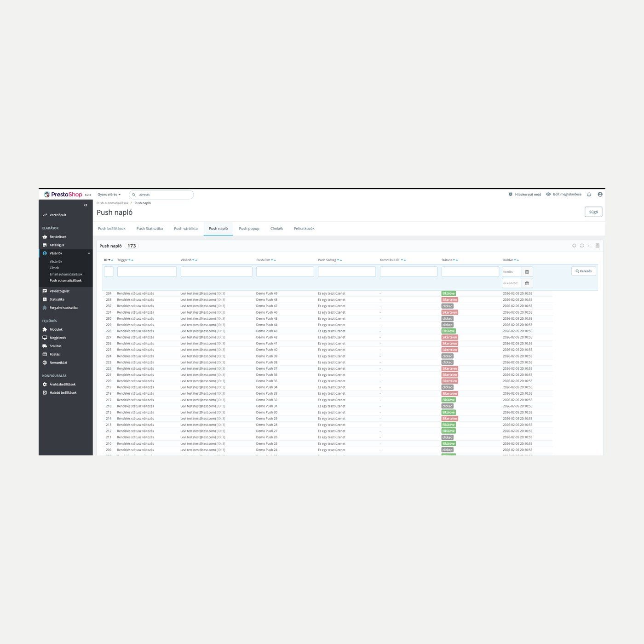Click the refresh list icon
Screen dimensions: 644x644
click(582, 246)
